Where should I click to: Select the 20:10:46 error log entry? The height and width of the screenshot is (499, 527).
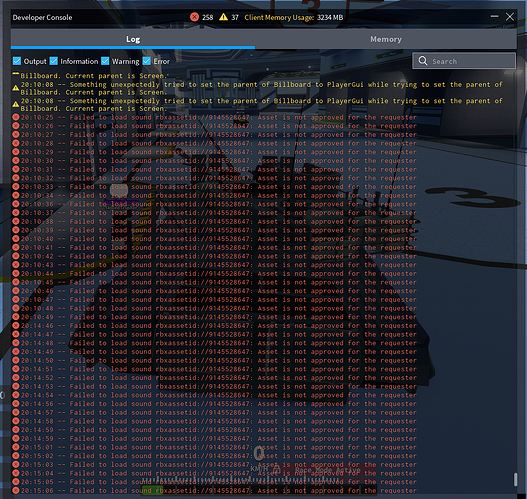click(x=214, y=291)
